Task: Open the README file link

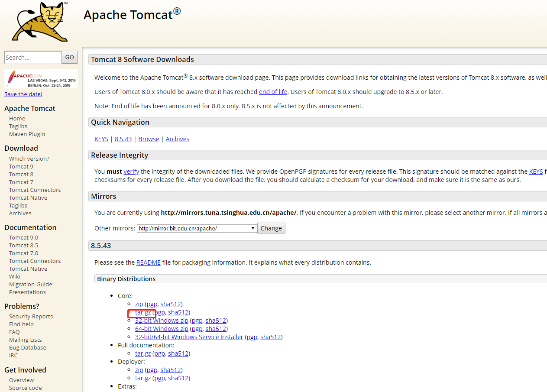Action: click(149, 262)
